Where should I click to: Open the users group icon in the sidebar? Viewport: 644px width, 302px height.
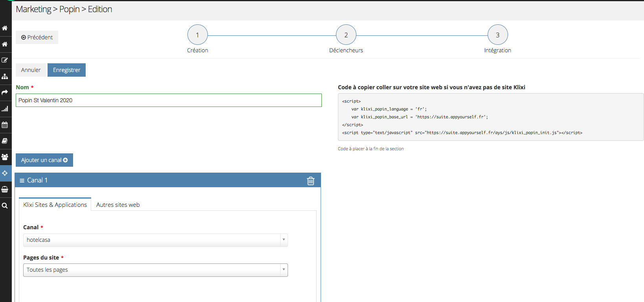pos(5,157)
